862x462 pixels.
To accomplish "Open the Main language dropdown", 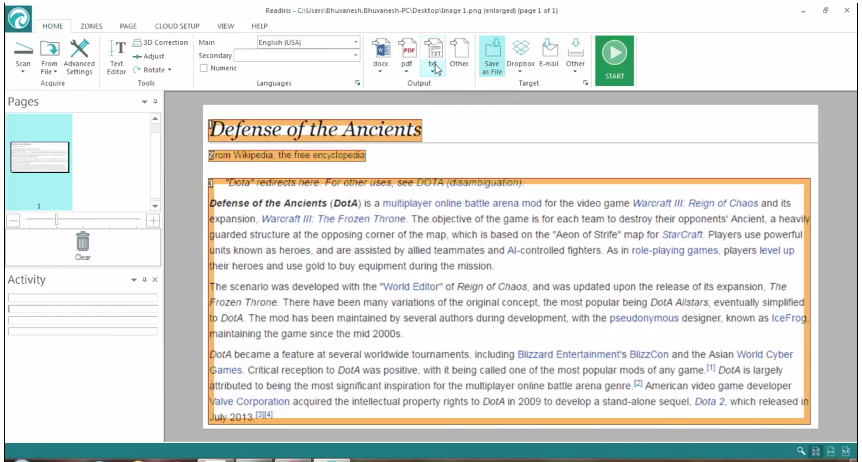I will (x=355, y=42).
